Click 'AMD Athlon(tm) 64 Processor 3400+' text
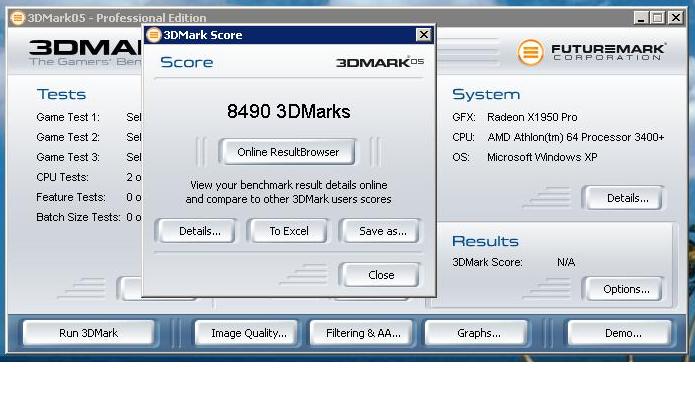 click(x=576, y=137)
